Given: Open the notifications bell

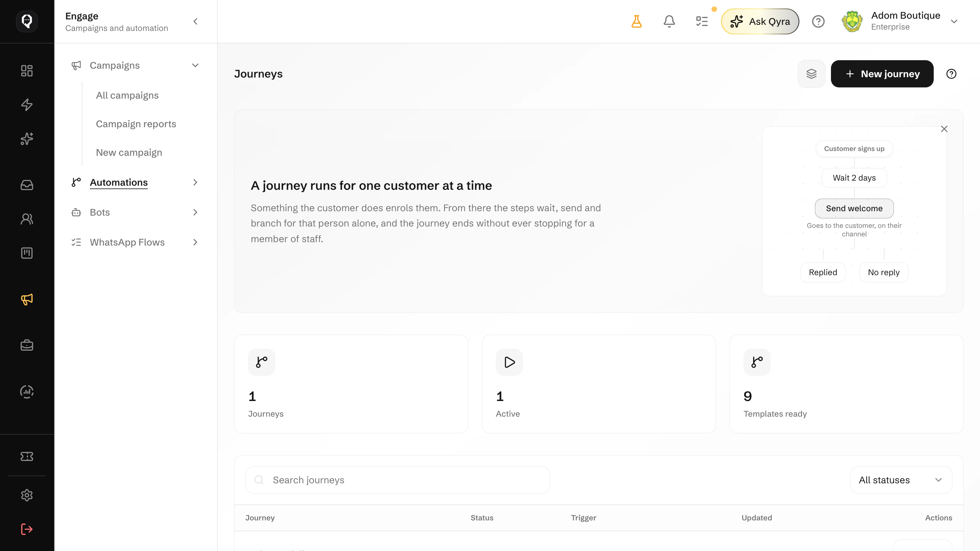Looking at the screenshot, I should (669, 21).
